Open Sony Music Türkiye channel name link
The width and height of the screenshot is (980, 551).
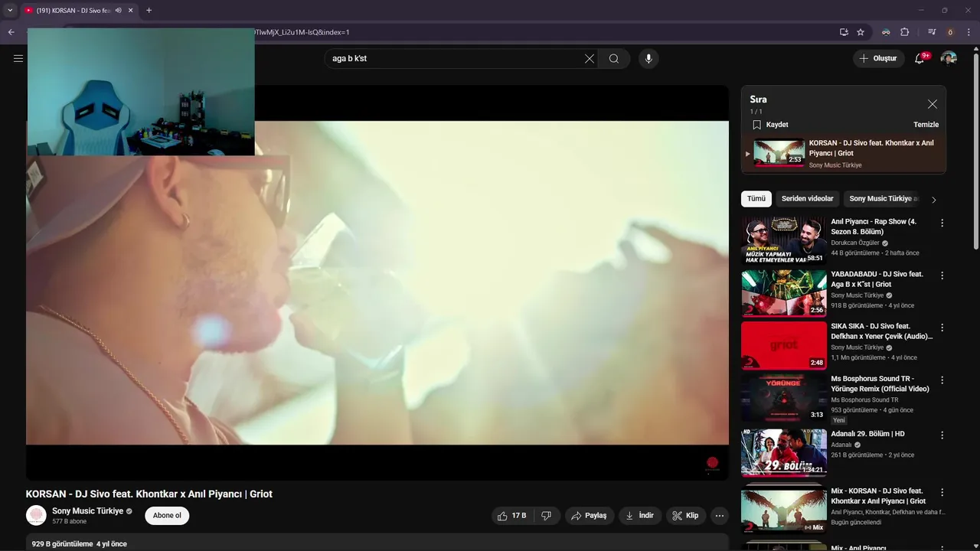click(x=87, y=511)
